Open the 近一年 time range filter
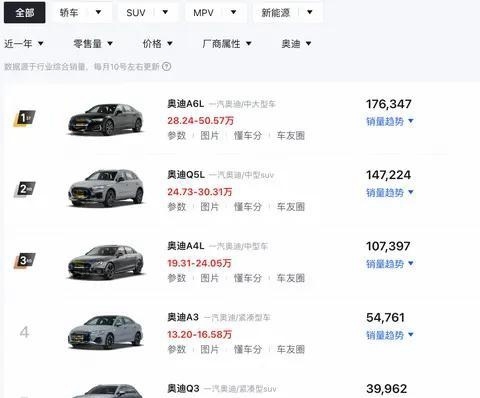The width and height of the screenshot is (480, 398). click(24, 43)
